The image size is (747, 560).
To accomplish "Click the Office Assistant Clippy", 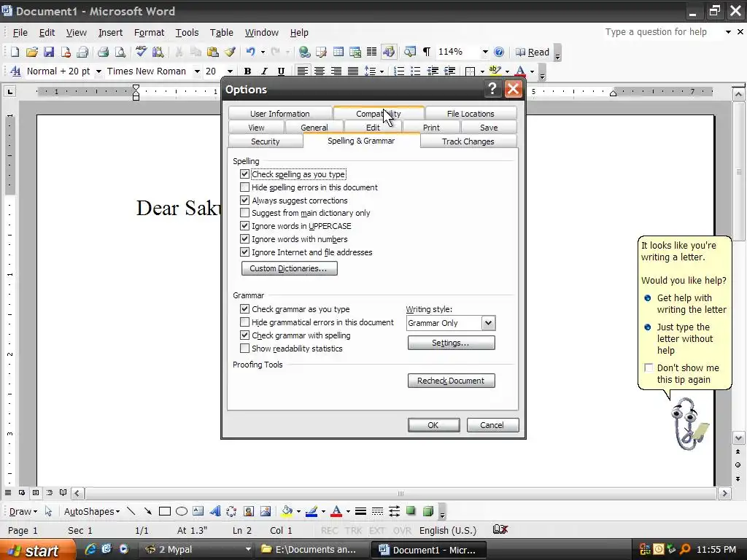I will coord(688,424).
